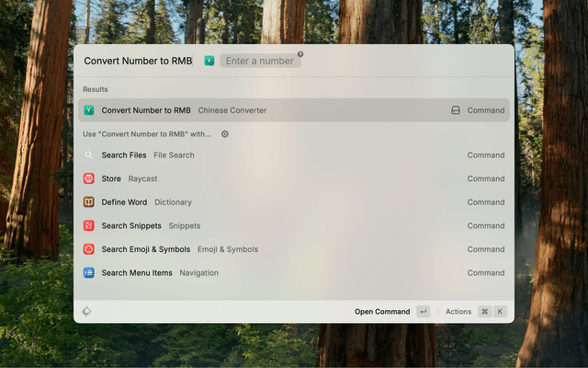Click the 'Snippets' subtitle text
588x368 pixels.
click(x=185, y=225)
